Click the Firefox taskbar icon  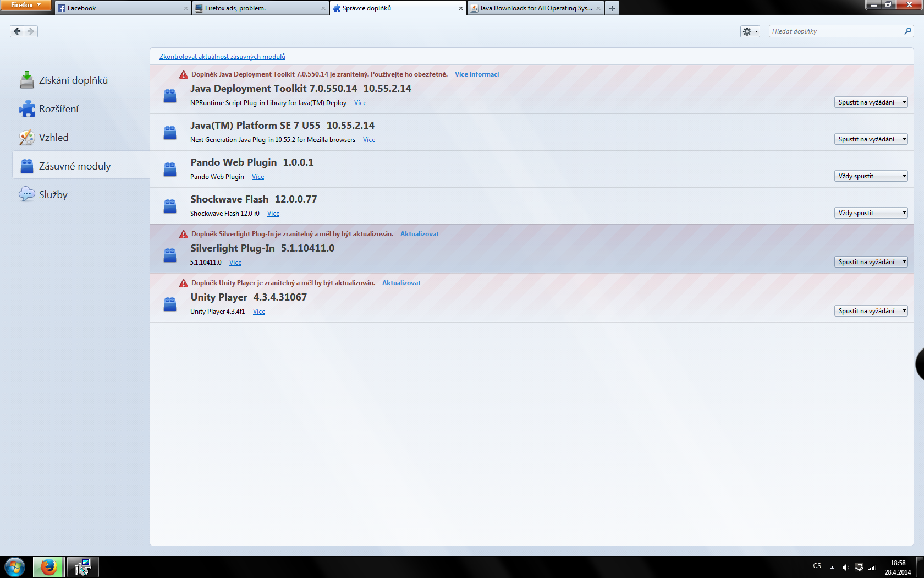48,567
